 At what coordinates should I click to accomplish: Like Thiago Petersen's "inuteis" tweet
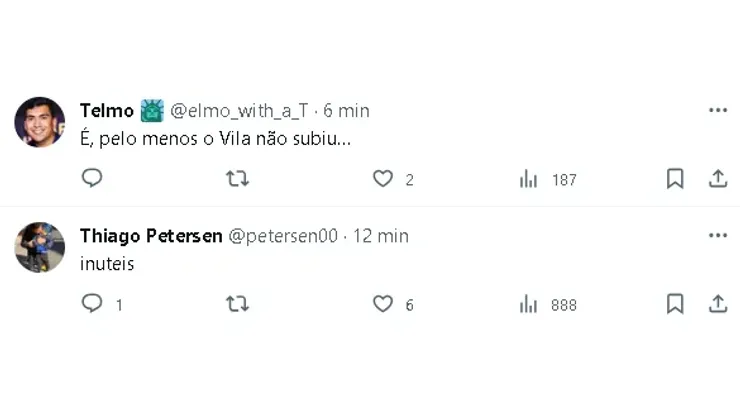(x=383, y=304)
